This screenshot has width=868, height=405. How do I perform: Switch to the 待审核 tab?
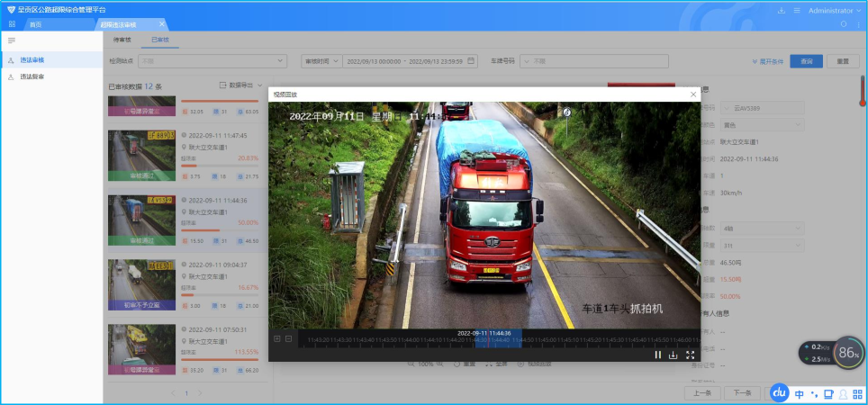(x=122, y=40)
